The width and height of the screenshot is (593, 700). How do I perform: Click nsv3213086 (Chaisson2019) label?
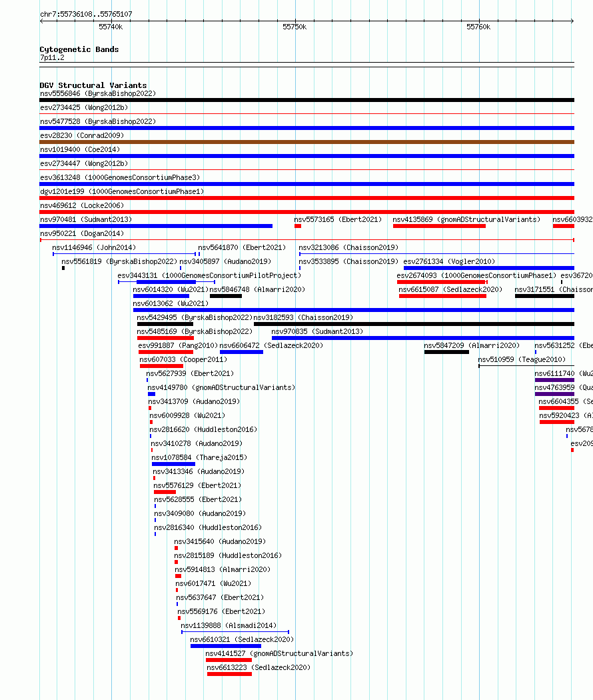pyautogui.click(x=348, y=247)
